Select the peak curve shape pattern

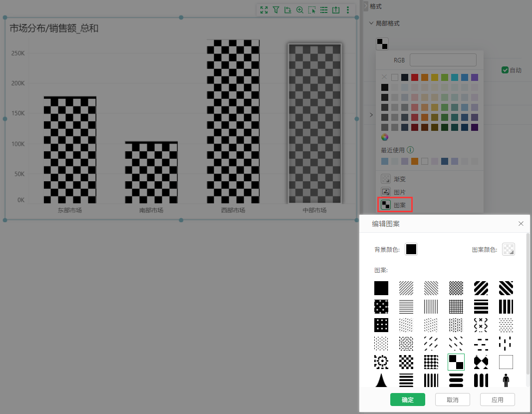pyautogui.click(x=381, y=380)
